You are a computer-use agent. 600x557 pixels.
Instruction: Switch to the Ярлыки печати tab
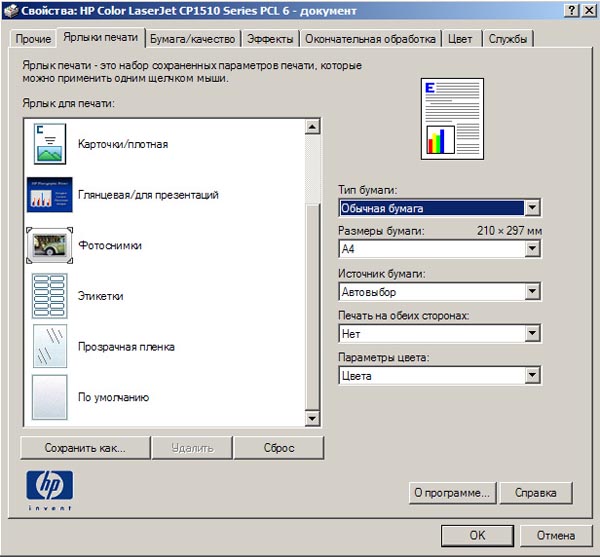point(101,37)
